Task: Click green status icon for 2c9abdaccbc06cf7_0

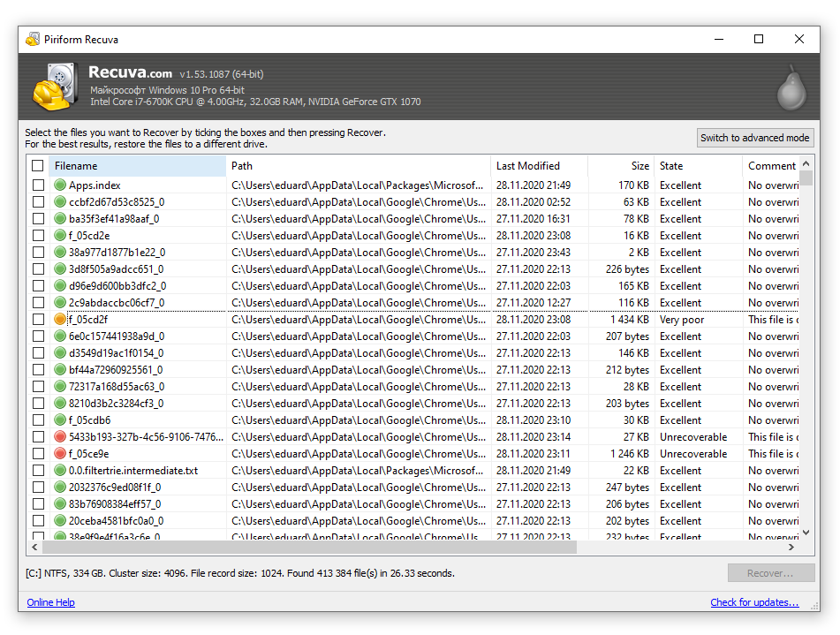Action: click(x=60, y=302)
